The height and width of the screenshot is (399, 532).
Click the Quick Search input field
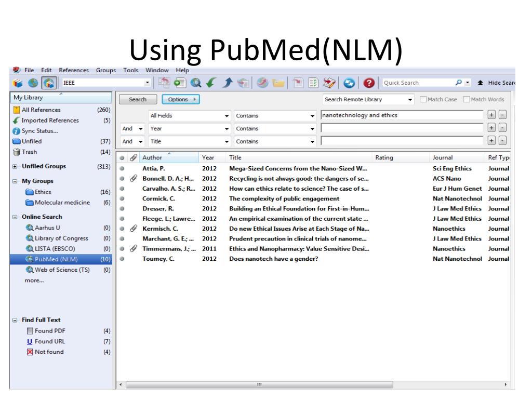click(x=418, y=83)
